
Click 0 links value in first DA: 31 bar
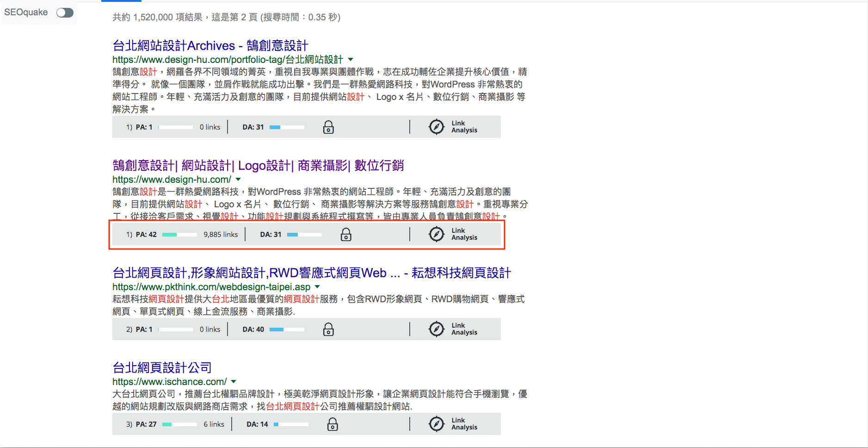coord(210,127)
